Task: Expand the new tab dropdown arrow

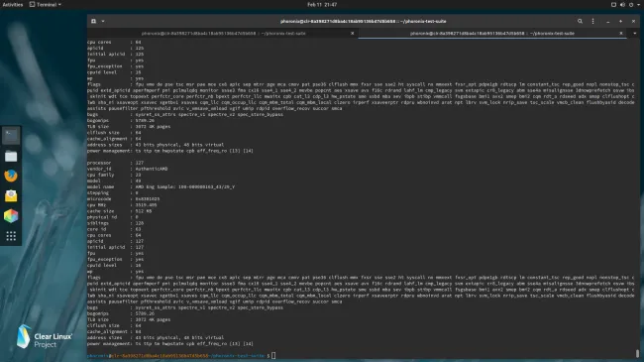Action: (x=103, y=21)
